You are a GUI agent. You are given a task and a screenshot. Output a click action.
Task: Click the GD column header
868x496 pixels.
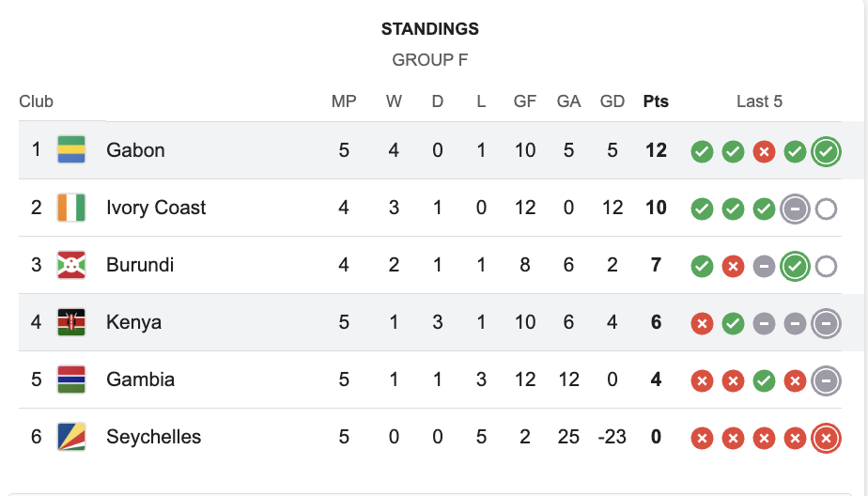612,101
